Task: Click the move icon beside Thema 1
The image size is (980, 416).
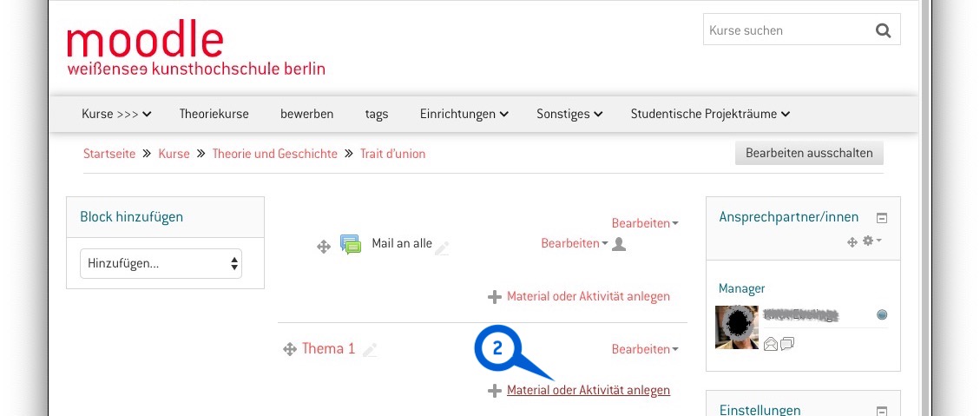Action: (x=289, y=349)
